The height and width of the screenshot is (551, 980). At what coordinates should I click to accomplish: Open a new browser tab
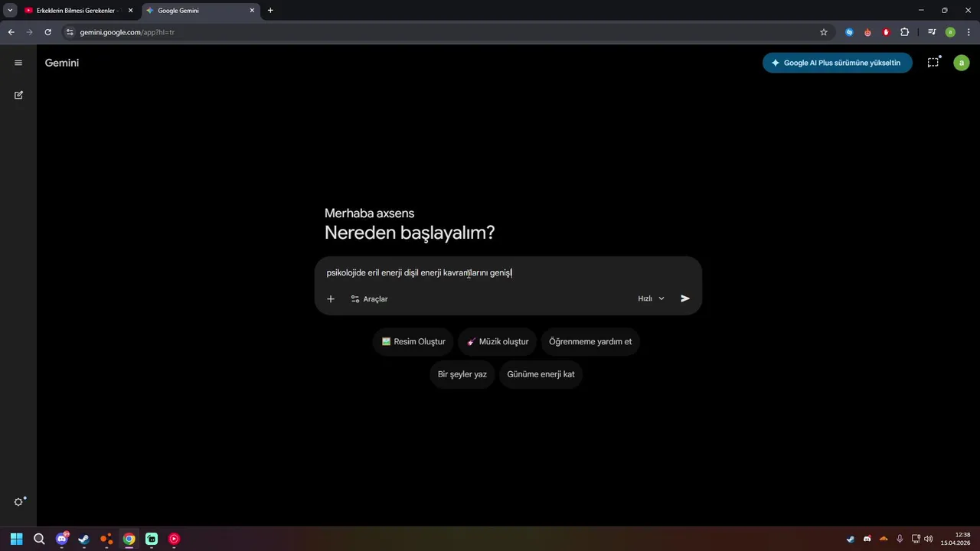point(270,11)
